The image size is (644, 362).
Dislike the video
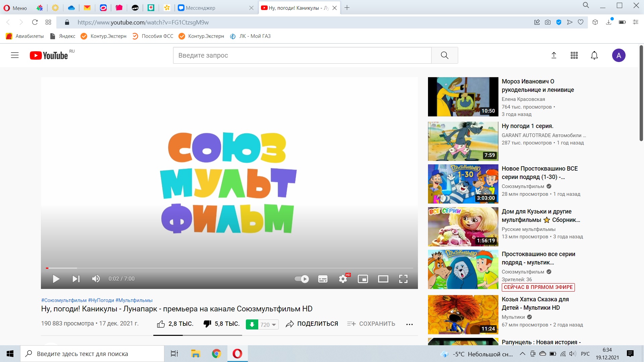point(221,324)
